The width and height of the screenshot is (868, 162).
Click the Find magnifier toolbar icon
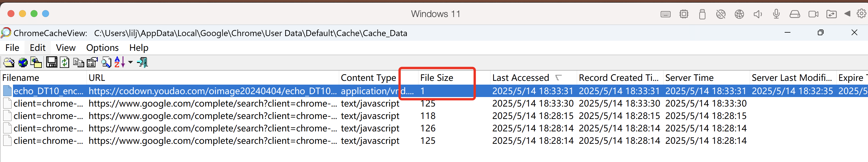click(x=106, y=62)
